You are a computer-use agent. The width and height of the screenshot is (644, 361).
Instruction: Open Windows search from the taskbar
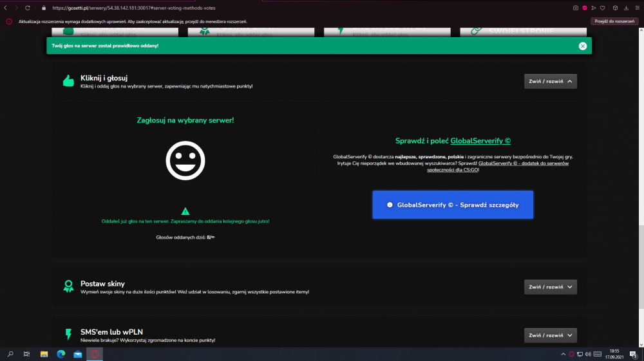[10, 354]
